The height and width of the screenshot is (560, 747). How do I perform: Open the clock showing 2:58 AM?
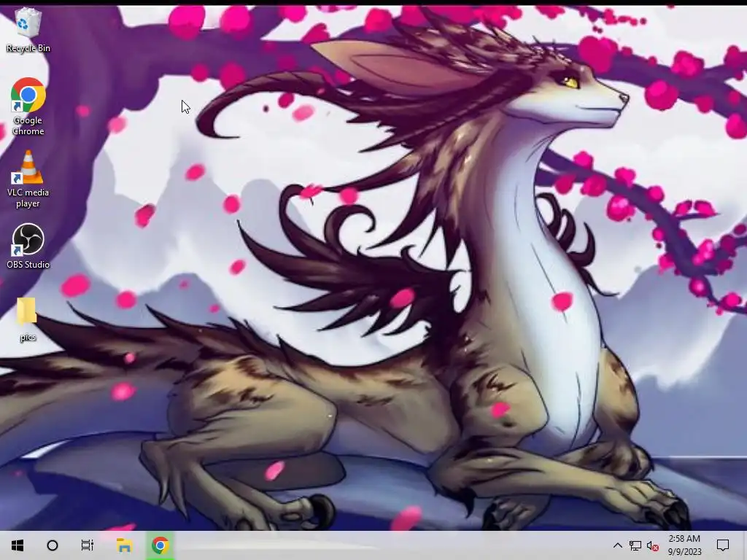[684, 545]
